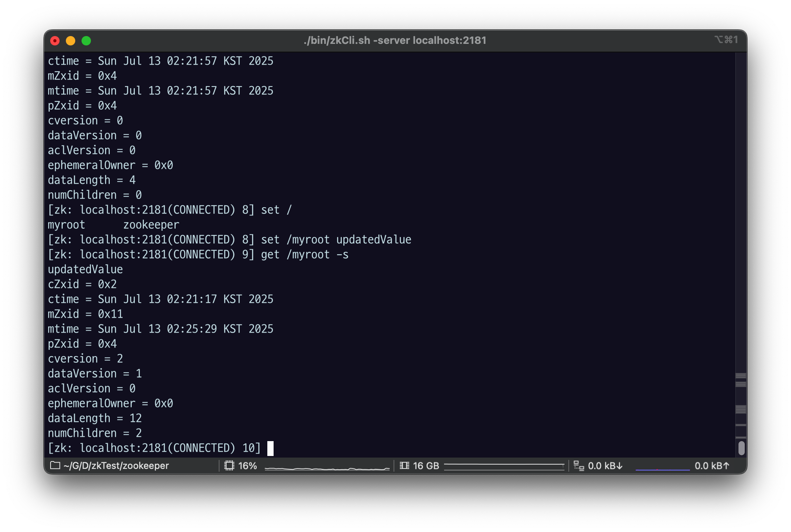Image resolution: width=791 pixels, height=532 pixels.
Task: Click the ⌥⌘1 window shortcut indicator
Action: click(726, 40)
